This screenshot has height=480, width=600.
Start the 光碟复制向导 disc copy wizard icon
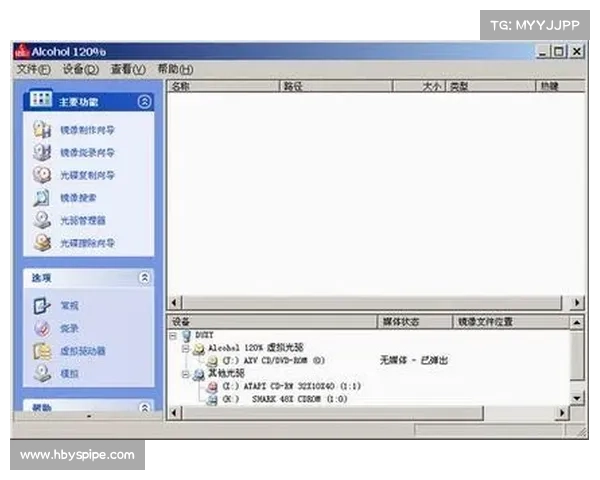coord(42,175)
